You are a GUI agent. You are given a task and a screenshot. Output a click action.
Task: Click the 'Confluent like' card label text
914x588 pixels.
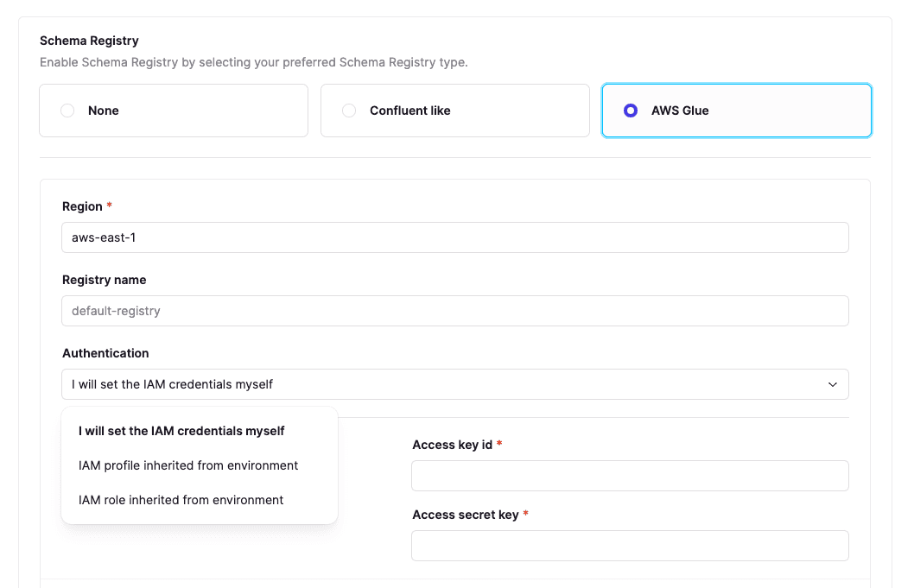[x=409, y=111]
